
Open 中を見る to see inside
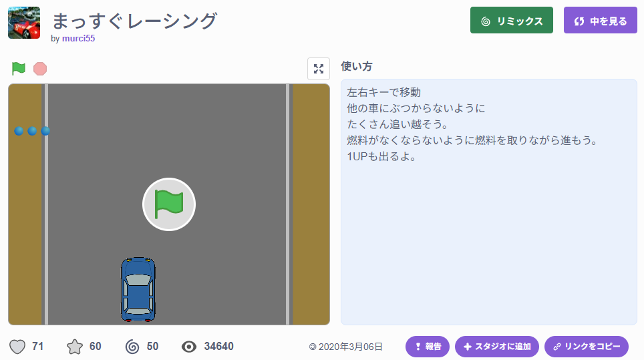pos(600,21)
